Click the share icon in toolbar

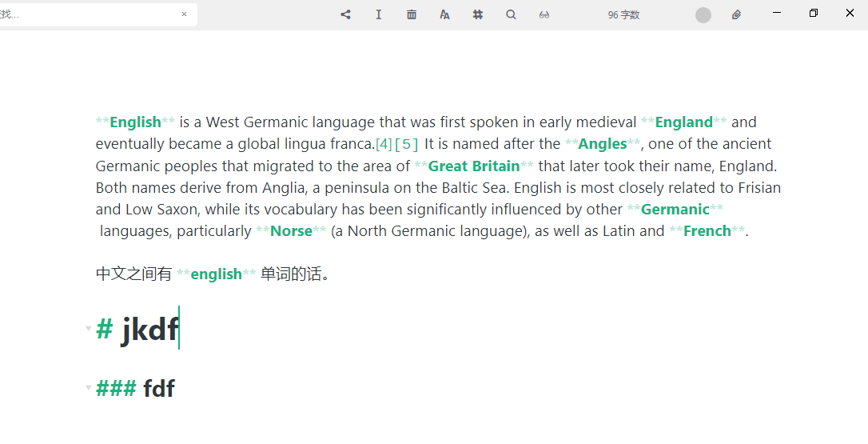[345, 14]
